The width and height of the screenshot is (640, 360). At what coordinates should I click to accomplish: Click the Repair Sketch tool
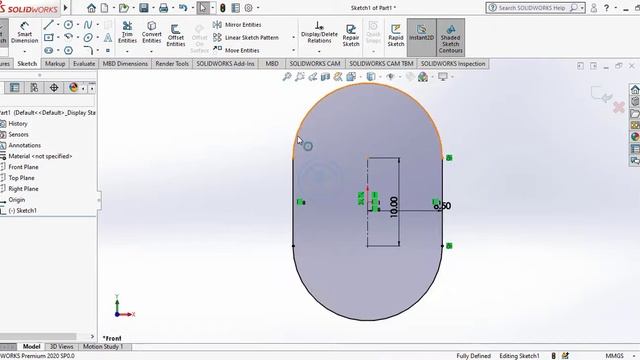point(351,35)
